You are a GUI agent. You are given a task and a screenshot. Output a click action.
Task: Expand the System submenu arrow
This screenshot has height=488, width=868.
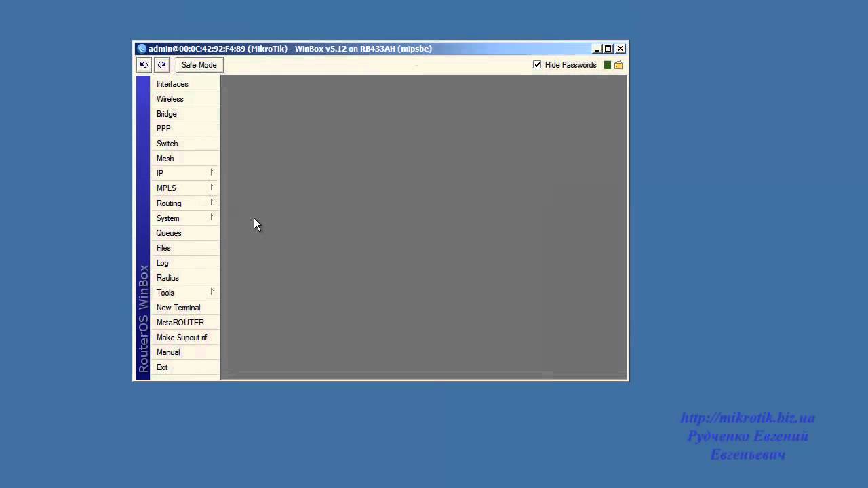click(x=212, y=218)
